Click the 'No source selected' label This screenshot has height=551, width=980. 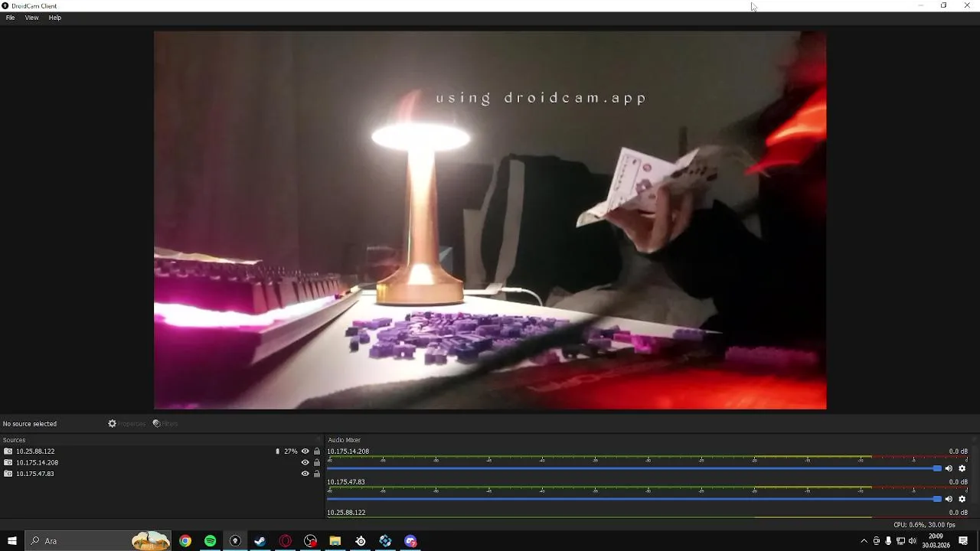[30, 423]
